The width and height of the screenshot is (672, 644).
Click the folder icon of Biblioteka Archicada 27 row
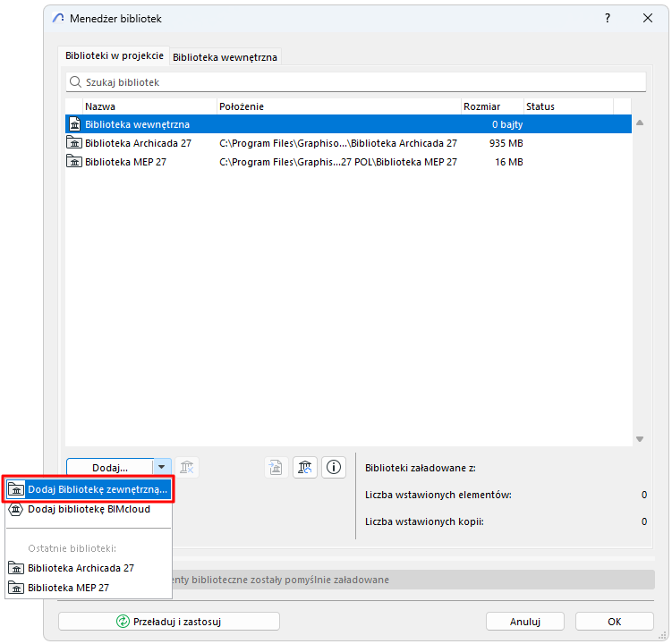(74, 143)
